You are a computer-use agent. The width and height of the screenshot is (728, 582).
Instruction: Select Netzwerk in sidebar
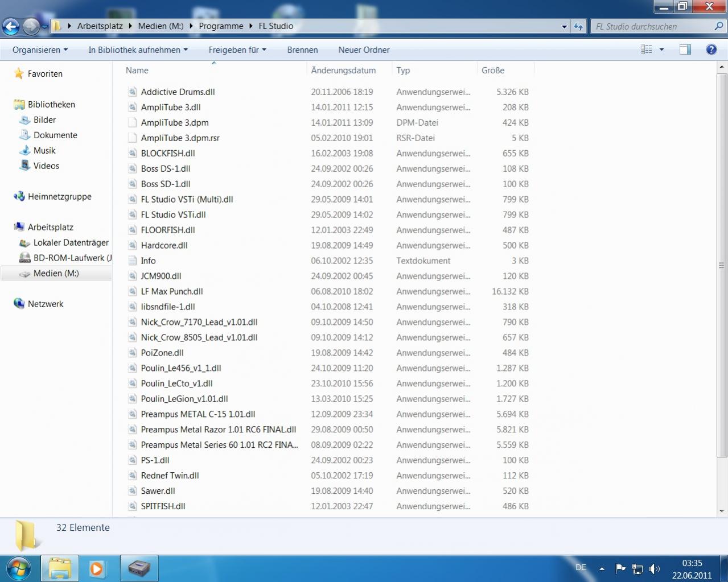pos(46,304)
